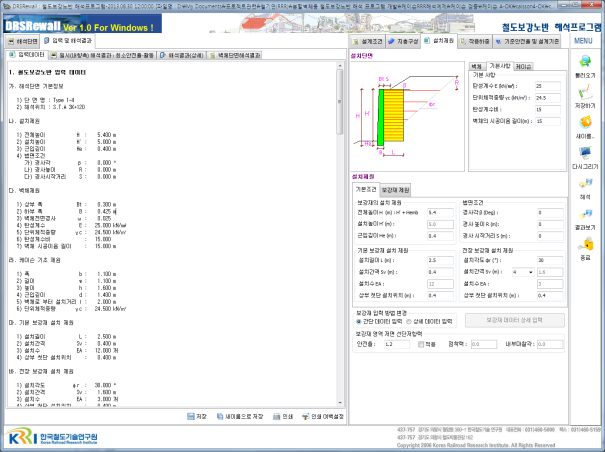Screen dimensions: 605x452
Task: Select the 상세 데이터 입력 radio button
Action: 409,321
